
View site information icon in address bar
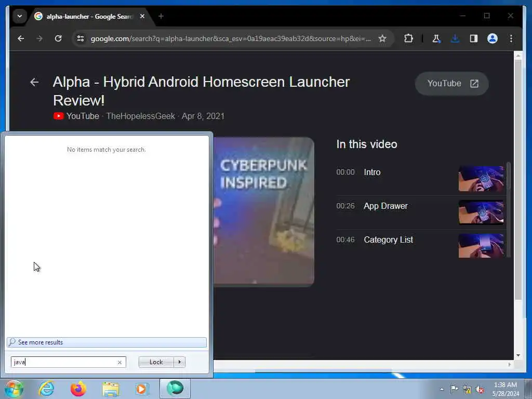click(x=81, y=38)
